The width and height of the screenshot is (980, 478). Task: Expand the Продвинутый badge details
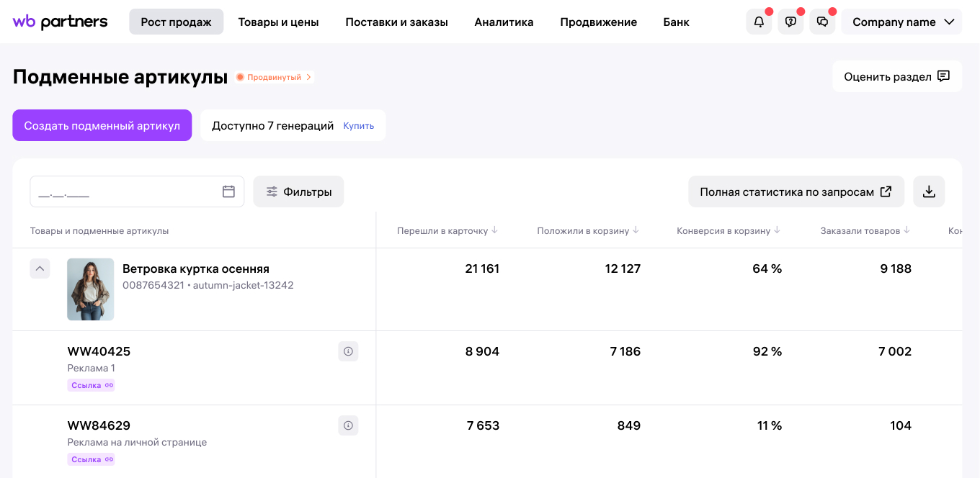274,76
